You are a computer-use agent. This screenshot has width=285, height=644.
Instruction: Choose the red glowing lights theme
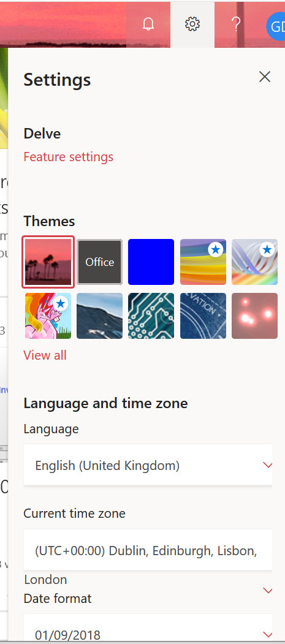pyautogui.click(x=254, y=316)
